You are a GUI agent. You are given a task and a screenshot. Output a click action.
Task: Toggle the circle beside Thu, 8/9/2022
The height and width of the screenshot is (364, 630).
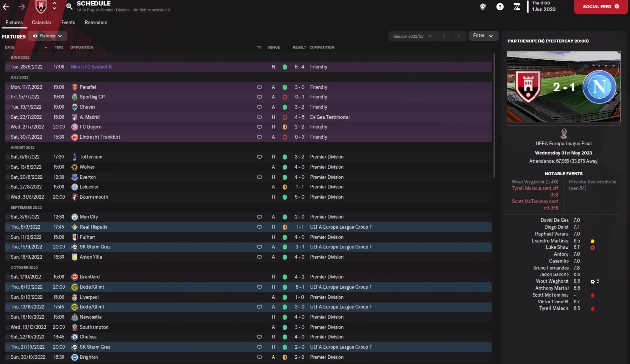(x=8, y=227)
